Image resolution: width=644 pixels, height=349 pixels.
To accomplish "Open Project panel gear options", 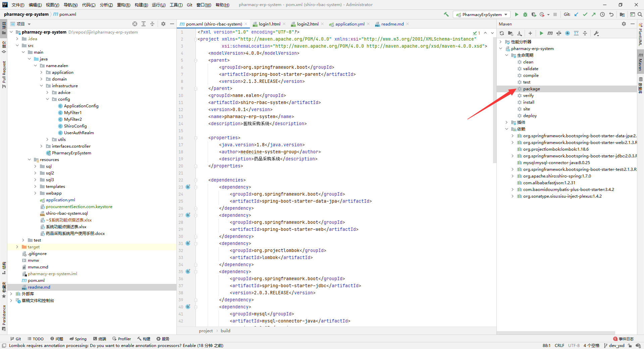I will click(163, 24).
